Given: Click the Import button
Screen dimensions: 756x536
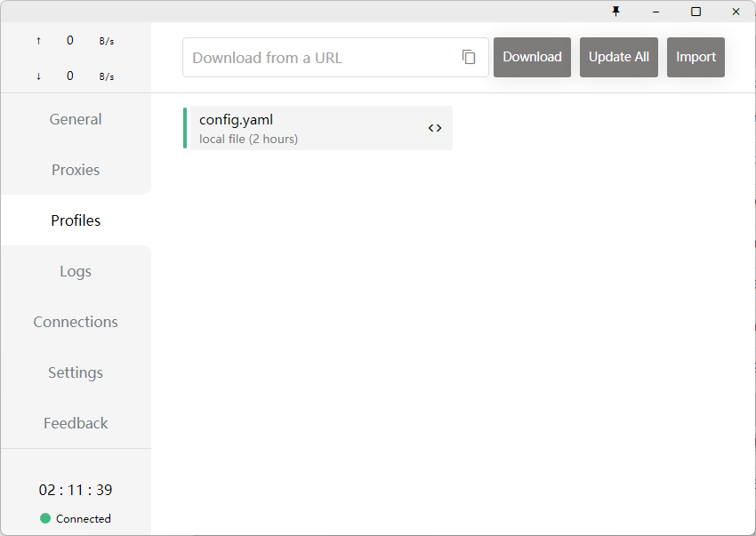Looking at the screenshot, I should (x=696, y=57).
